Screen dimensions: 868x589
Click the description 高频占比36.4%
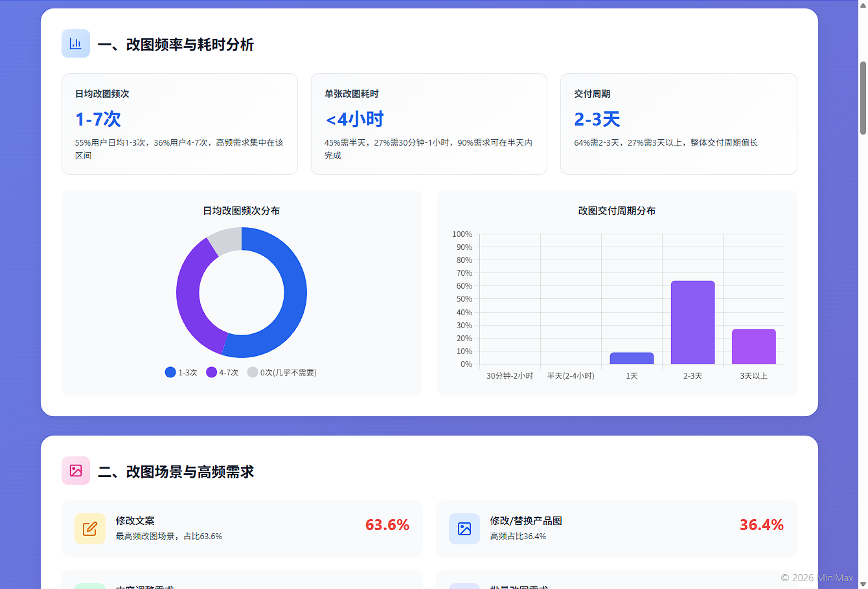tap(518, 537)
